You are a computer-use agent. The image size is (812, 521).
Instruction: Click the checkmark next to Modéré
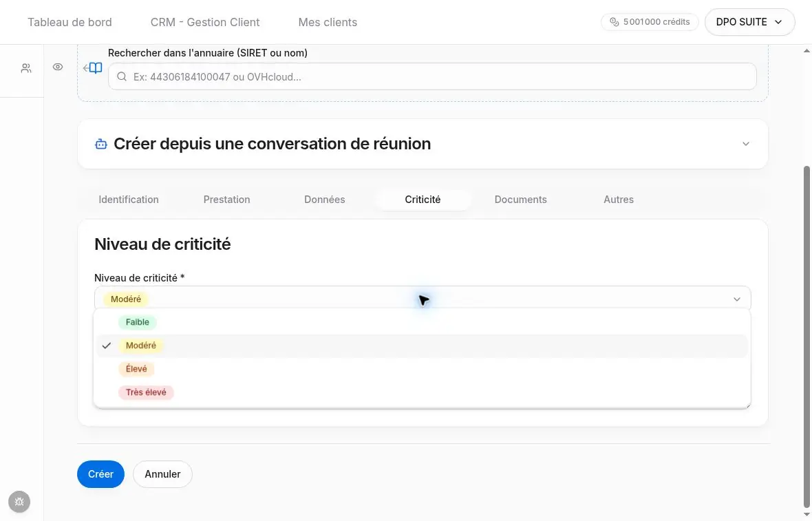pos(106,345)
